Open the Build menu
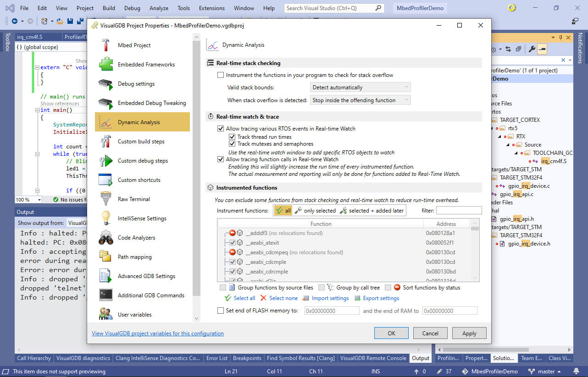The width and height of the screenshot is (588, 377). point(109,8)
